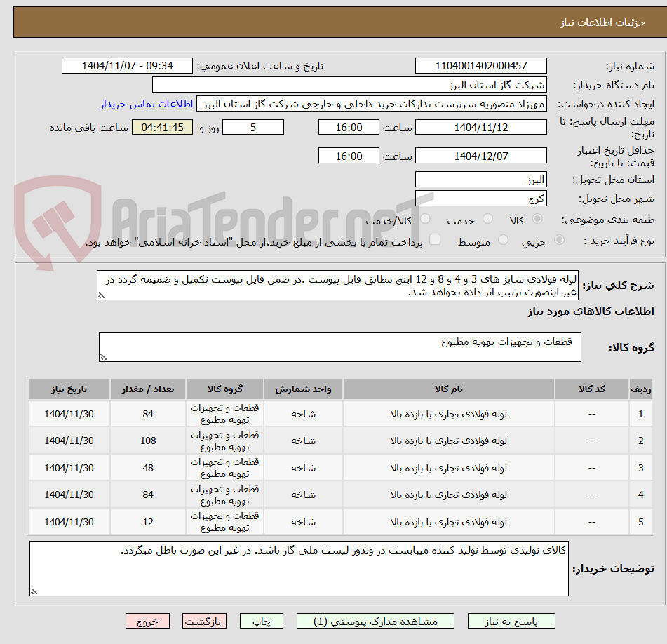667x644 pixels.
Task: Click the price validity date 1404/12/07
Action: [x=480, y=156]
